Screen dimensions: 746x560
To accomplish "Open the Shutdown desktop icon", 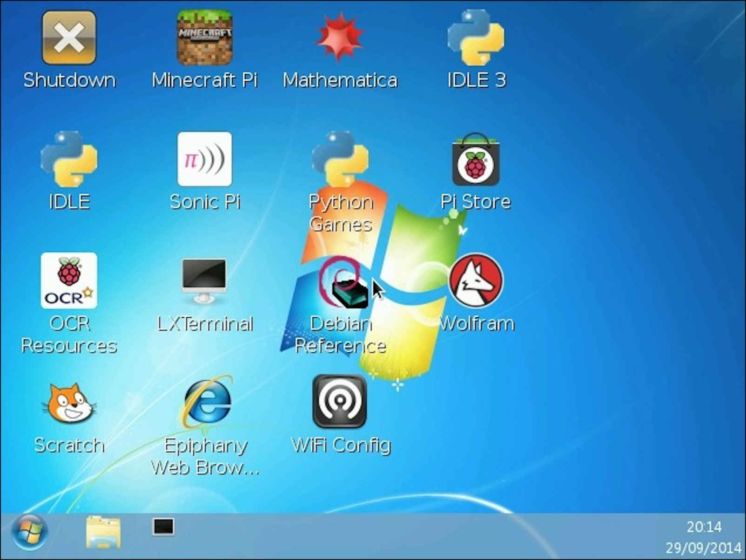I will click(x=69, y=38).
